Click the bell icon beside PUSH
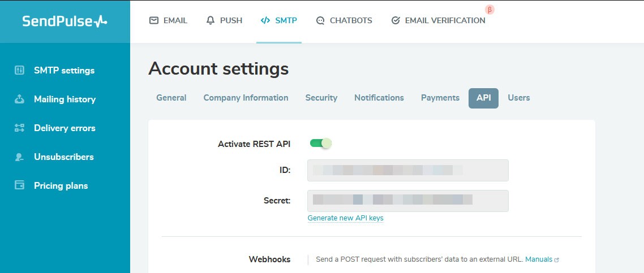This screenshot has width=644, height=273. pyautogui.click(x=211, y=20)
